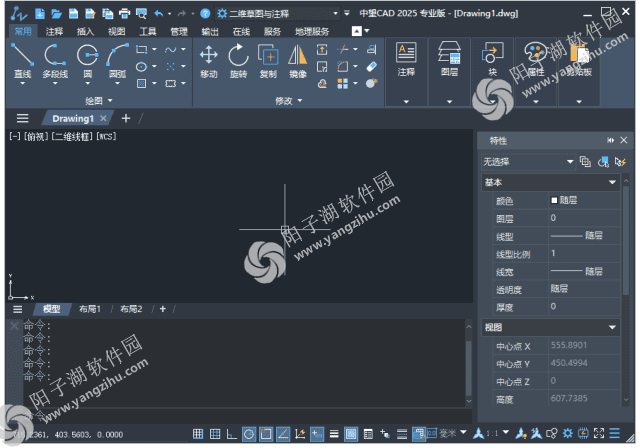The height and width of the screenshot is (448, 640).
Task: Collapse the 视图 properties section
Action: coord(612,328)
